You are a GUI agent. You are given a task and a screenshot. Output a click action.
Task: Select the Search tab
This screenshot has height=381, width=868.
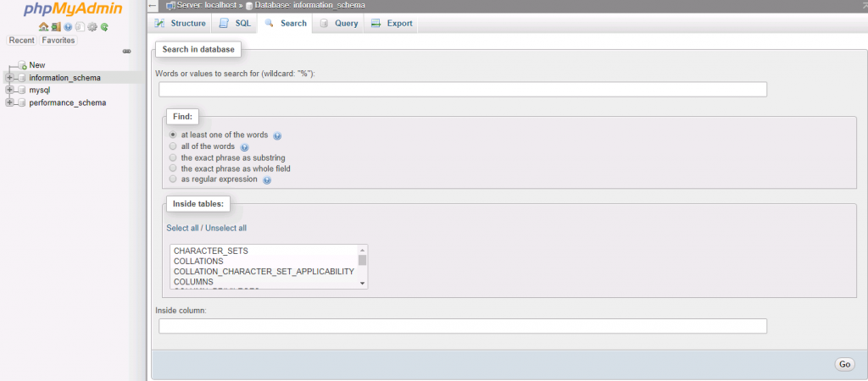tap(285, 23)
